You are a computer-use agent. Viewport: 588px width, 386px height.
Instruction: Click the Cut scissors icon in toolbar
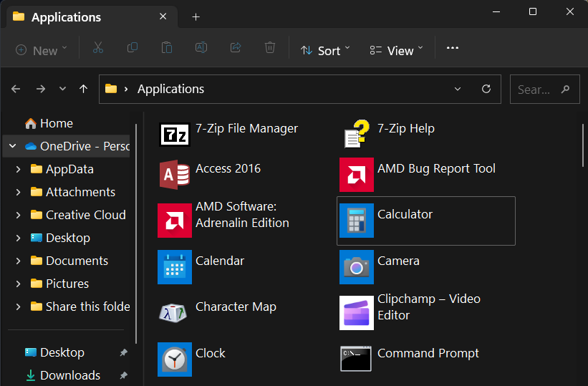coord(98,48)
